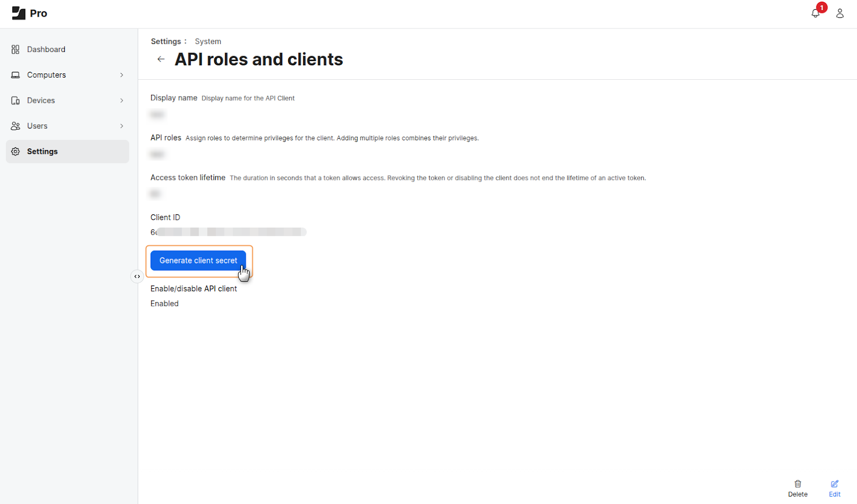
Task: Click the Settings gear icon
Action: coord(16,152)
